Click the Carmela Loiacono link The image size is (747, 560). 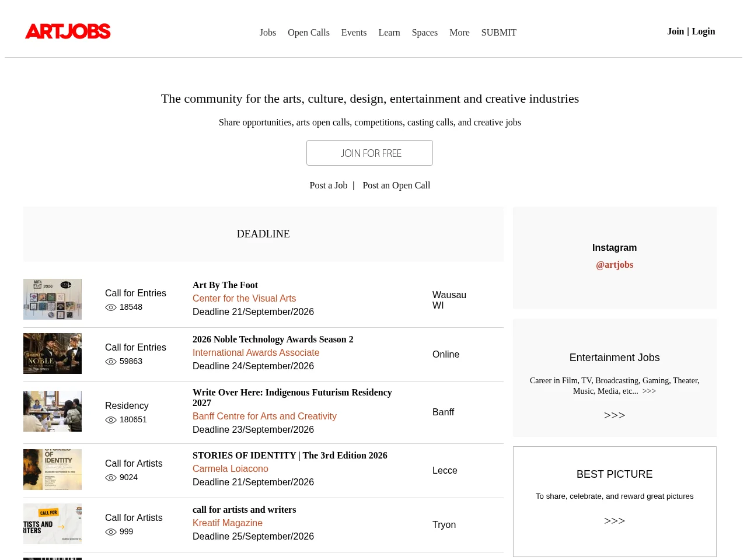231,469
